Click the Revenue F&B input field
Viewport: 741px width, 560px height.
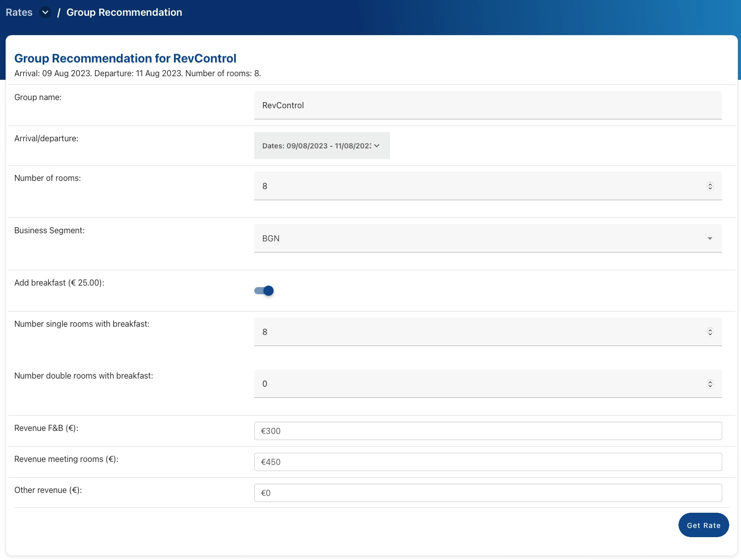click(x=487, y=431)
